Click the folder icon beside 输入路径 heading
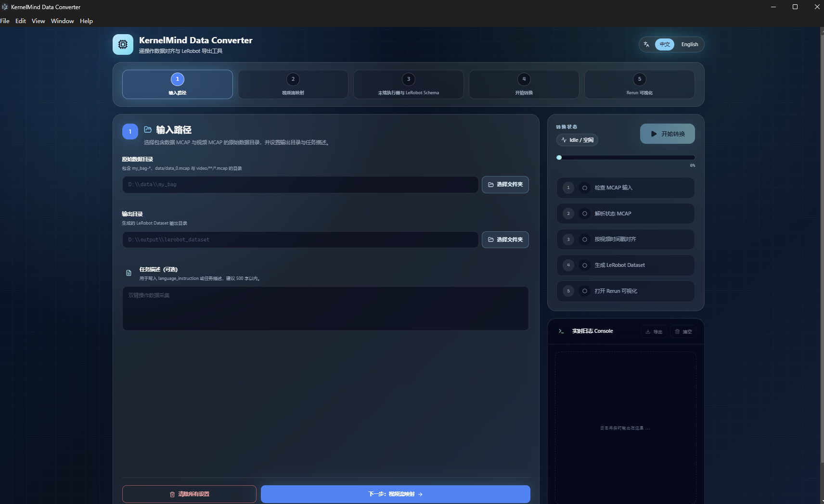 tap(148, 129)
